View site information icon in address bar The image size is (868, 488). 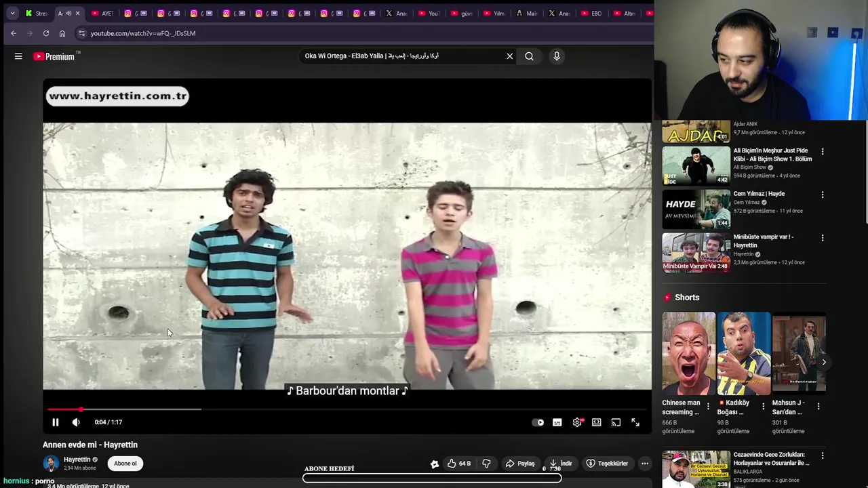tap(81, 33)
